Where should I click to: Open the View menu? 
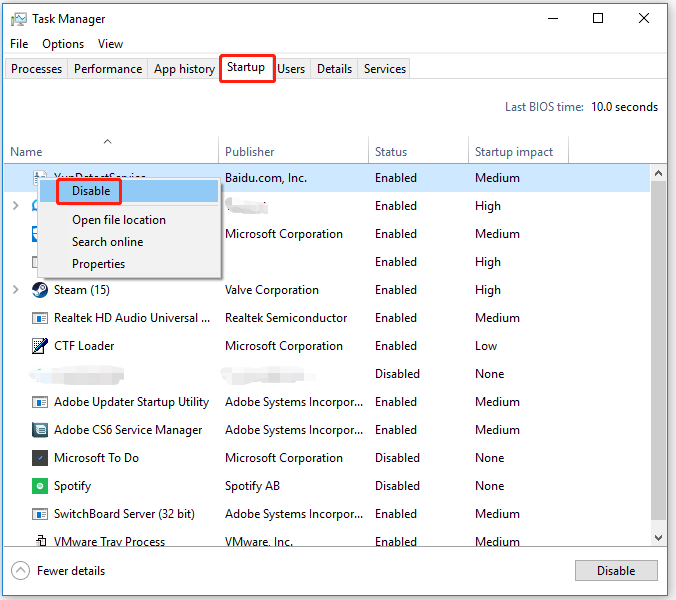tap(110, 44)
